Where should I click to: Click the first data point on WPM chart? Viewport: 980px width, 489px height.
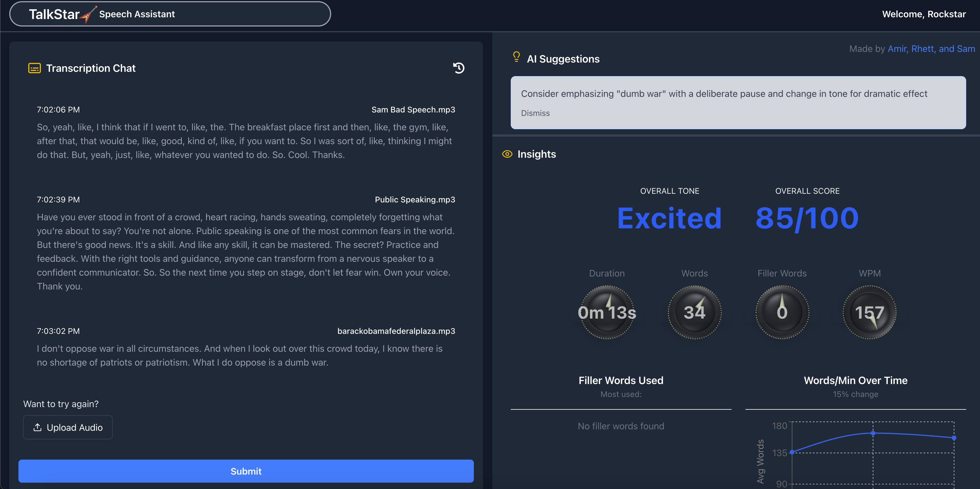(x=792, y=452)
